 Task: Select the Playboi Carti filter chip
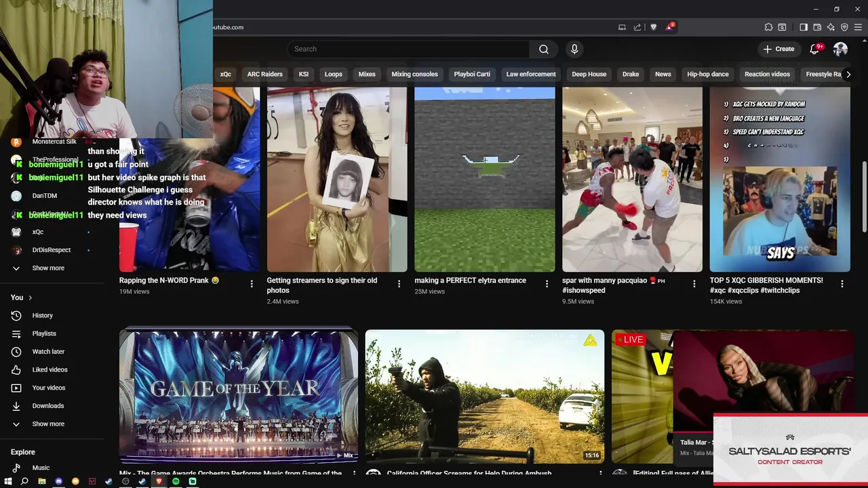[x=472, y=74]
